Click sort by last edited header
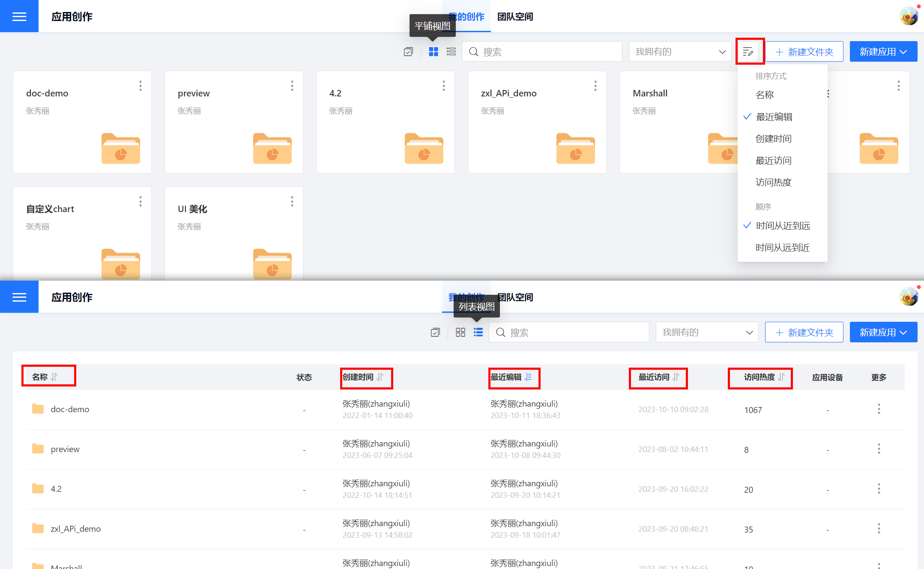 pyautogui.click(x=512, y=377)
